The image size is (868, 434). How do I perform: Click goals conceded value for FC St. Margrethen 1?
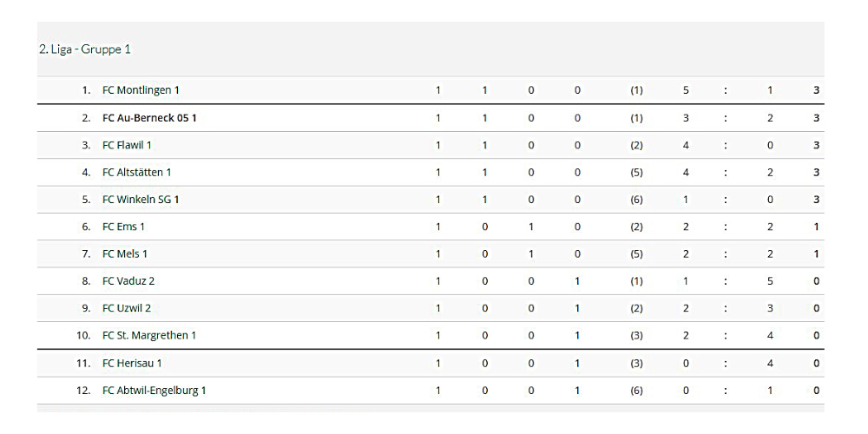(x=770, y=335)
